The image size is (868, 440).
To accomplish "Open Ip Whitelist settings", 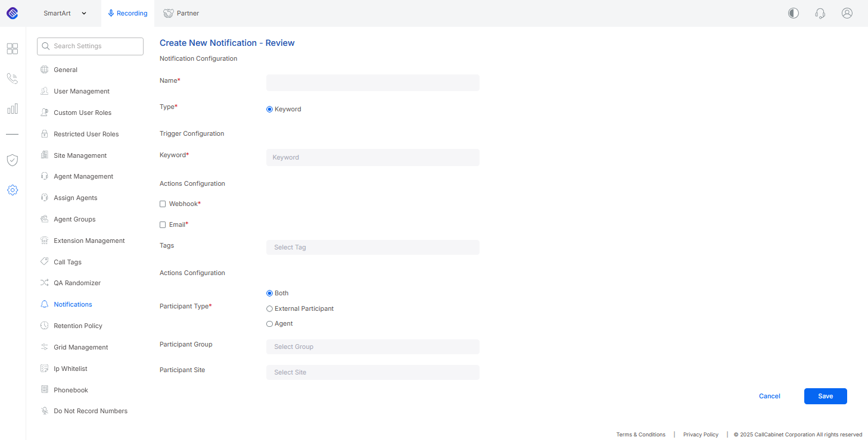I will coord(71,369).
